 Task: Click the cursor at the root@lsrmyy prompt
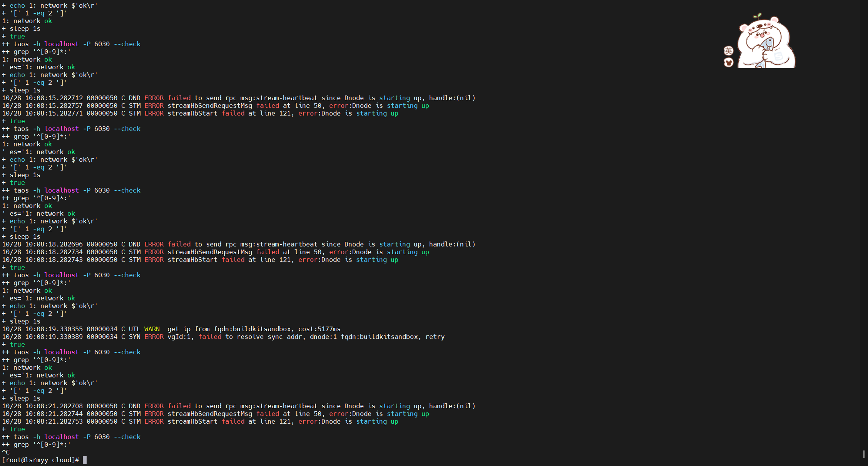(85, 460)
